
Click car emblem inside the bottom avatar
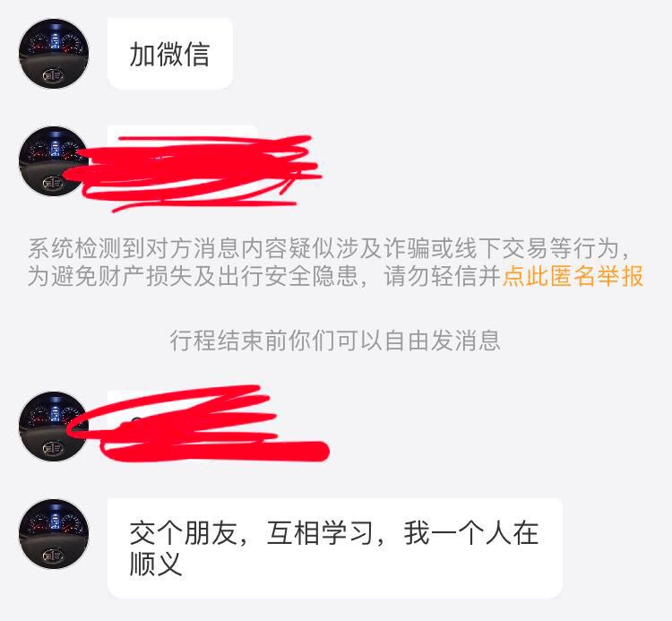point(53,556)
